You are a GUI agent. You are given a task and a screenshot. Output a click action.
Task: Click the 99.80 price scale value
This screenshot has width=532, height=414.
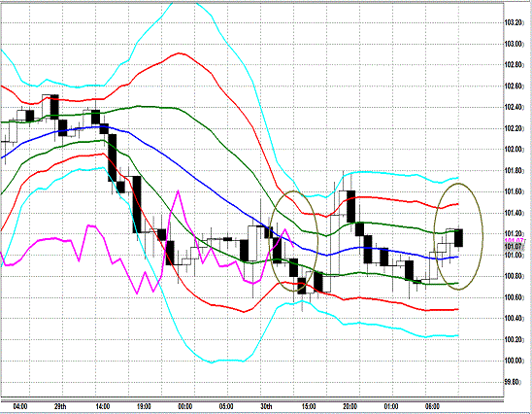tap(513, 382)
